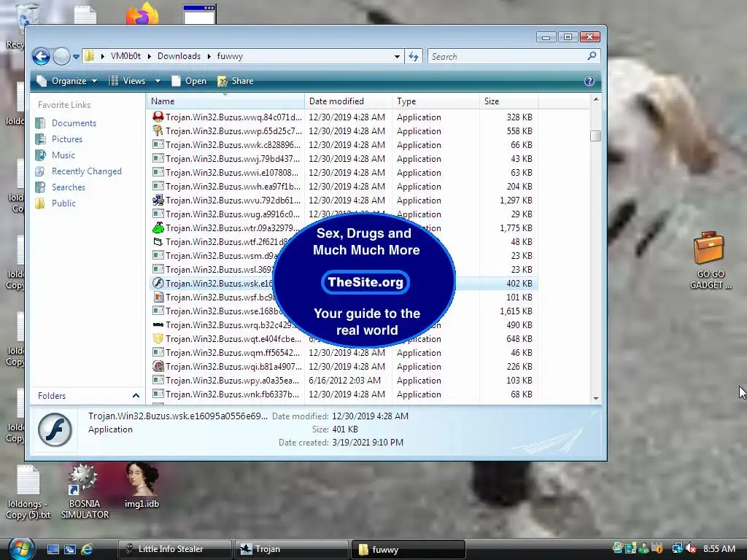The image size is (747, 560).
Task: Select the Trojan.Win32.Buzus.wug.a9916c0 file
Action: pyautogui.click(x=233, y=214)
